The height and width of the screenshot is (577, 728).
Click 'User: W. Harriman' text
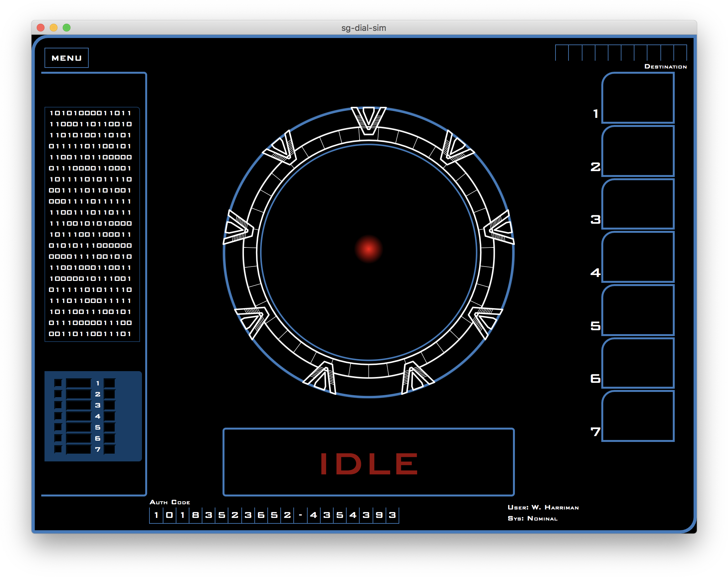click(x=543, y=507)
